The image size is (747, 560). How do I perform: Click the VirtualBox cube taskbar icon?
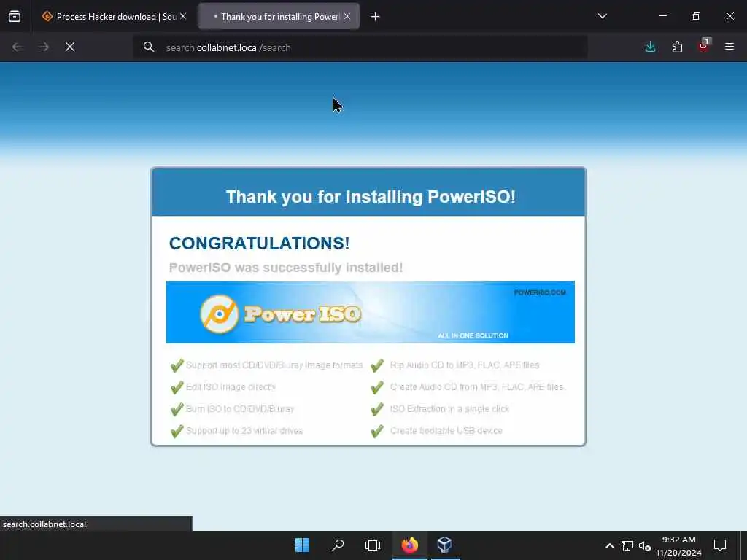[444, 545]
